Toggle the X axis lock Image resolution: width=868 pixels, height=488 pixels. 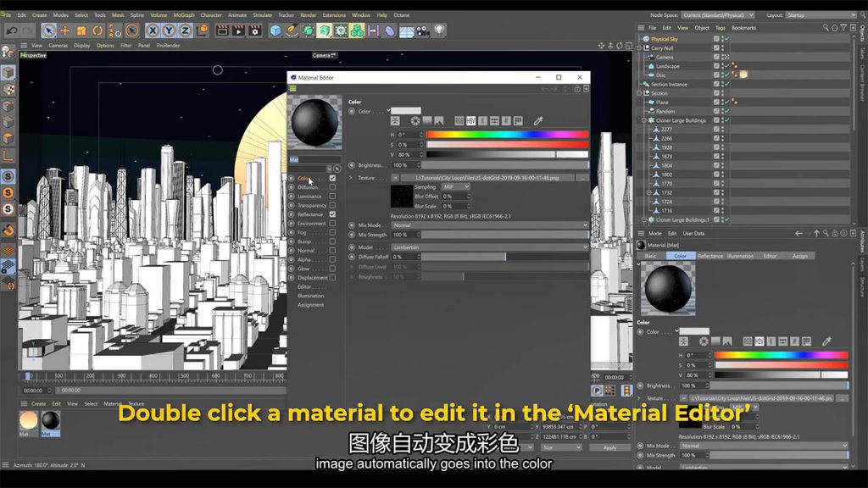click(x=153, y=31)
